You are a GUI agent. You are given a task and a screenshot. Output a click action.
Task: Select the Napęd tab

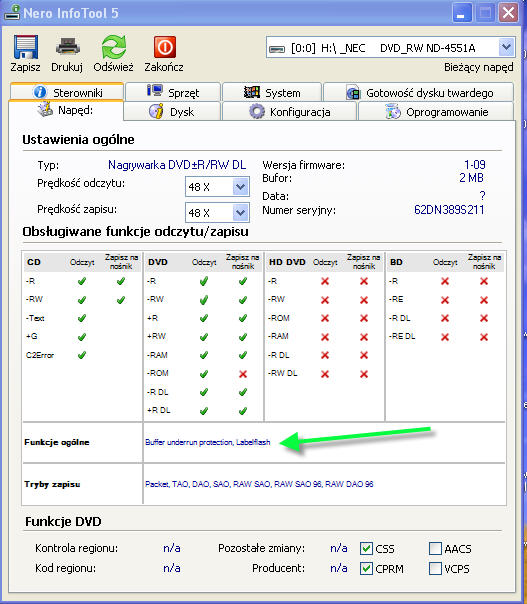[x=66, y=110]
